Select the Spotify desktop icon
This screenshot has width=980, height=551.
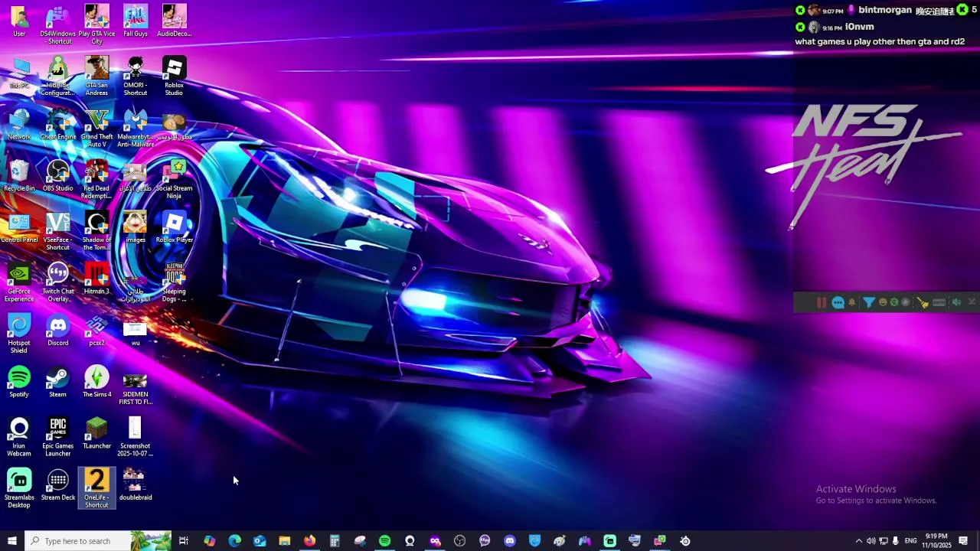pyautogui.click(x=19, y=383)
